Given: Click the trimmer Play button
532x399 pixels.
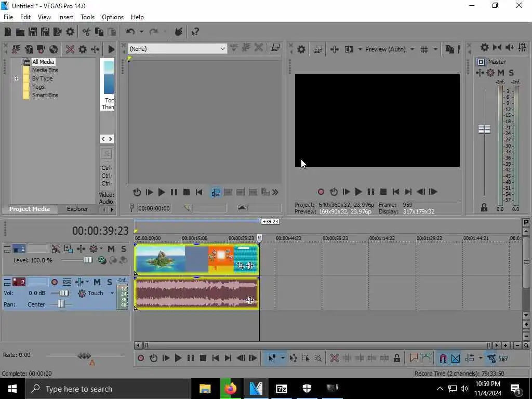Looking at the screenshot, I should [162, 192].
